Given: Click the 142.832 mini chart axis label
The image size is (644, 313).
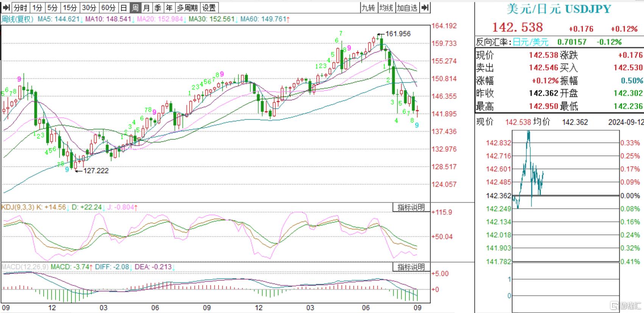Looking at the screenshot, I should click(499, 143).
